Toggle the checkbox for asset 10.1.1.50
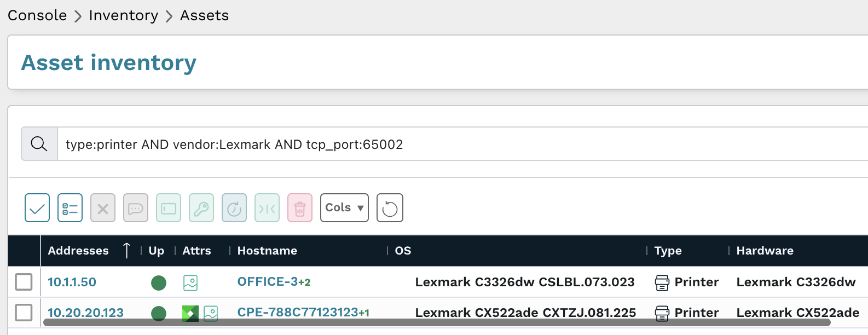This screenshot has width=868, height=335. coord(24,282)
